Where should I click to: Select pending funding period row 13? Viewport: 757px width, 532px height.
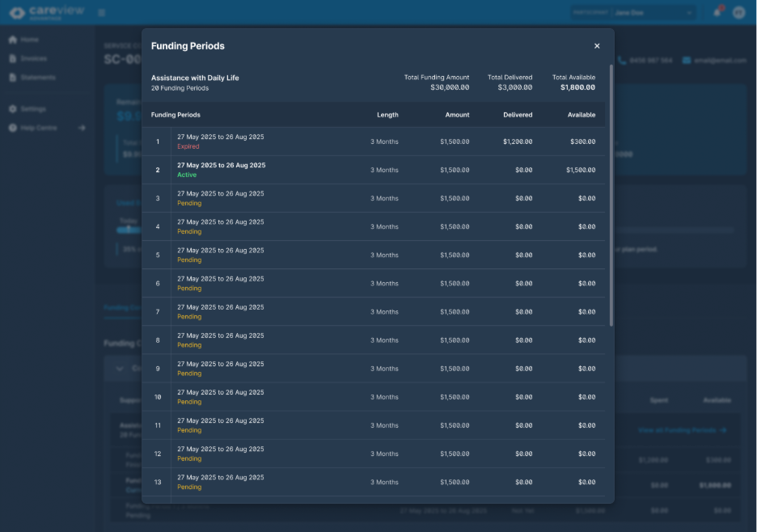(373, 482)
